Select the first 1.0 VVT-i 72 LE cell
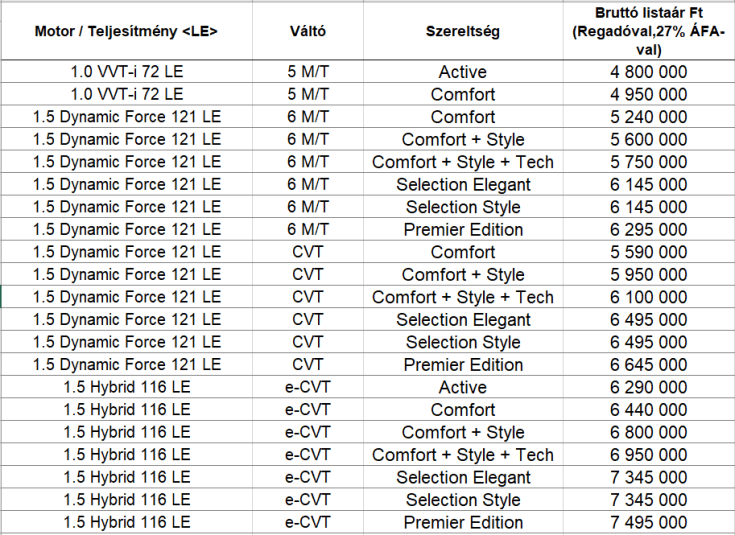Screen dimensions: 735x535 click(127, 72)
